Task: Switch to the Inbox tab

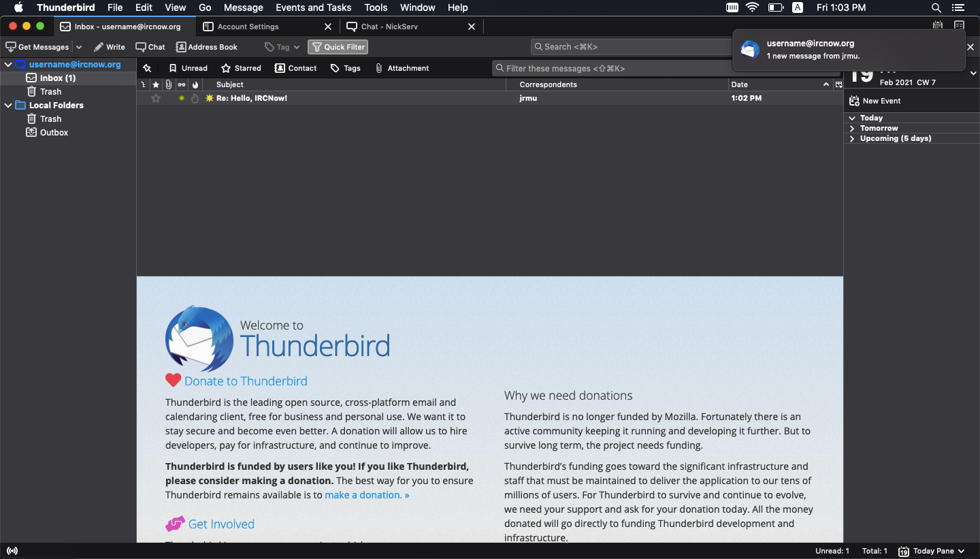Action: click(126, 27)
